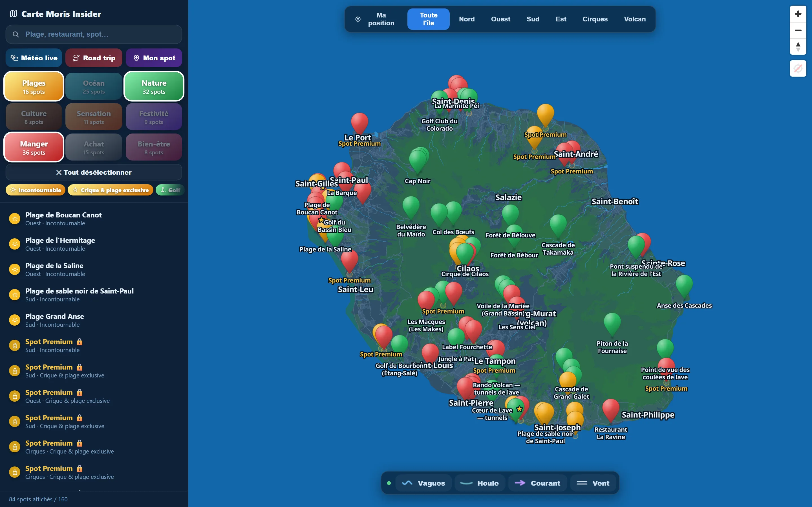The height and width of the screenshot is (507, 812).
Task: Click the Ma position locate icon
Action: (358, 19)
